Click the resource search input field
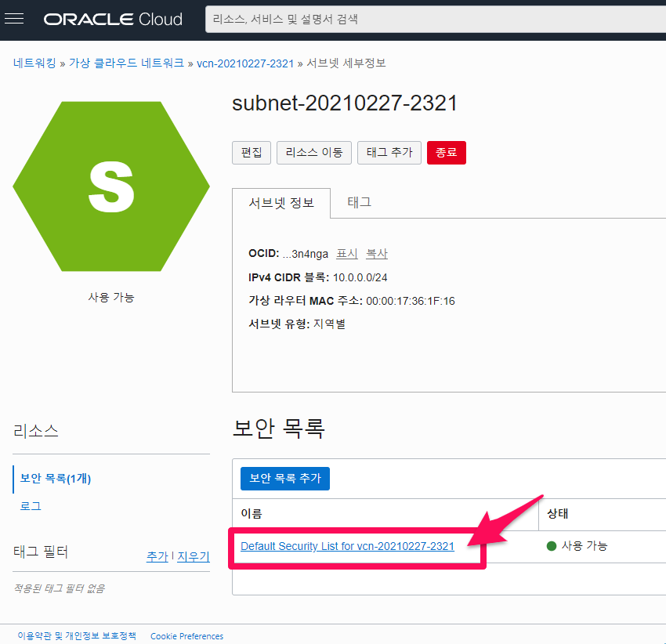The height and width of the screenshot is (644, 666). coord(436,19)
